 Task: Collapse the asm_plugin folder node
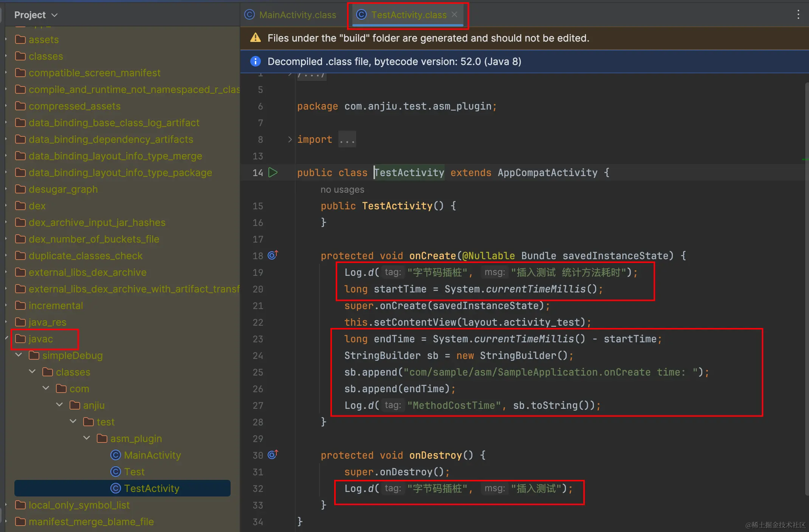click(x=87, y=438)
